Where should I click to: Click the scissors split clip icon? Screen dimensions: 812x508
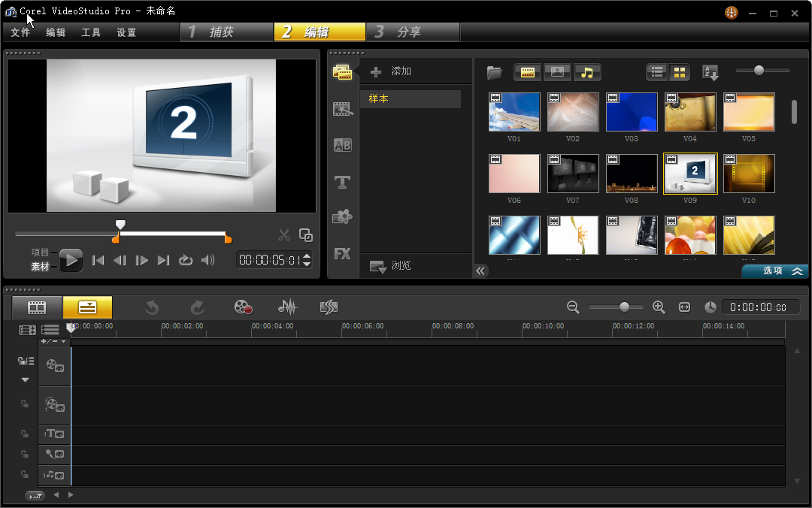pyautogui.click(x=283, y=235)
